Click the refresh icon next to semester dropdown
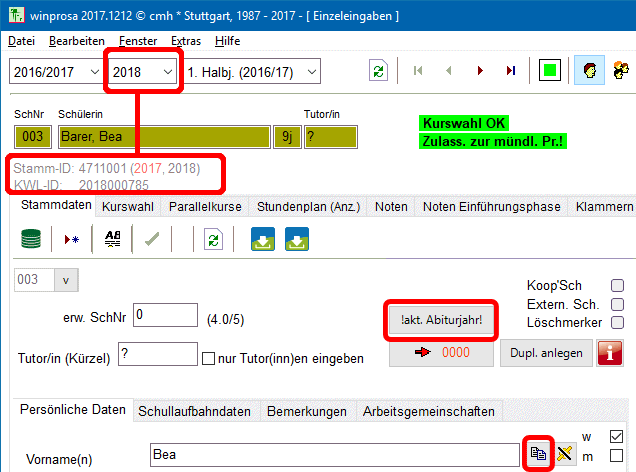Image resolution: width=636 pixels, height=472 pixels. click(378, 71)
